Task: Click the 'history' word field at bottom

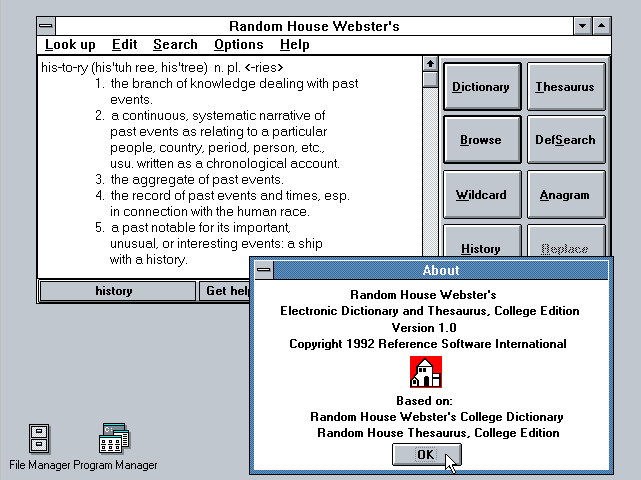Action: click(x=117, y=291)
